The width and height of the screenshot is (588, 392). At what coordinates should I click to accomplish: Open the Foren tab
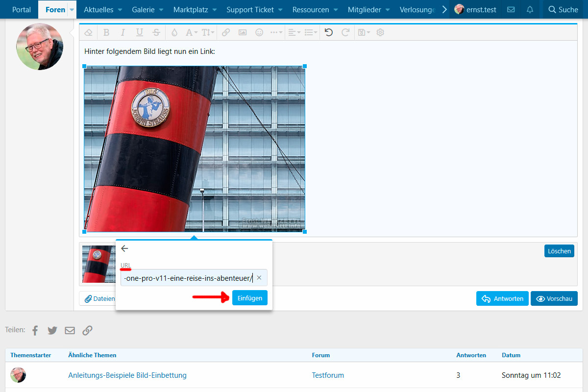pos(55,9)
